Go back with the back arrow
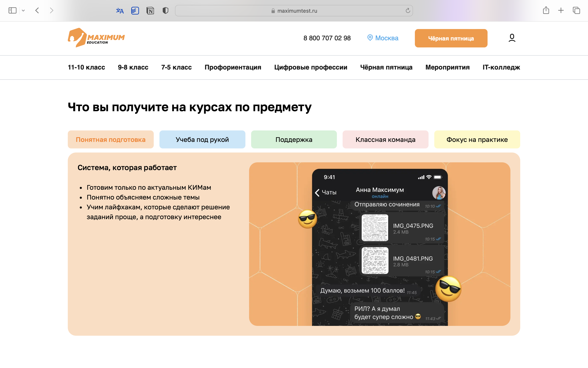Screen dimensions: 588x368 click(37, 10)
